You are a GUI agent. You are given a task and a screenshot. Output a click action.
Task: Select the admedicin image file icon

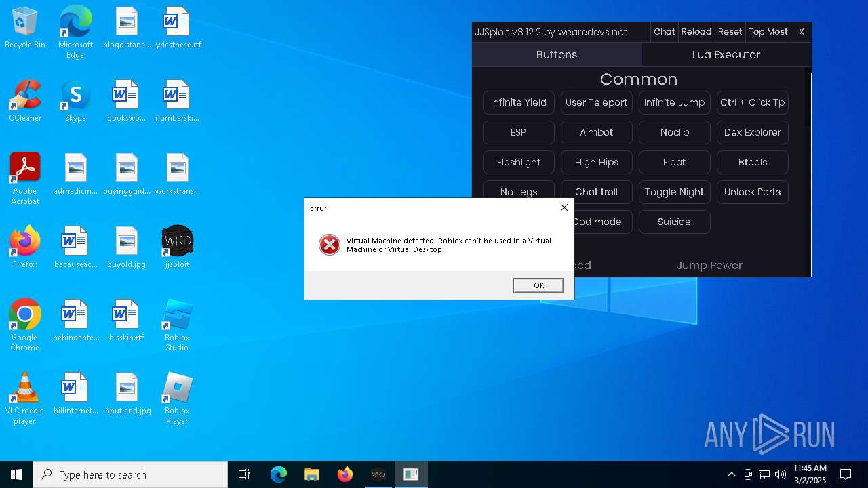coord(75,174)
